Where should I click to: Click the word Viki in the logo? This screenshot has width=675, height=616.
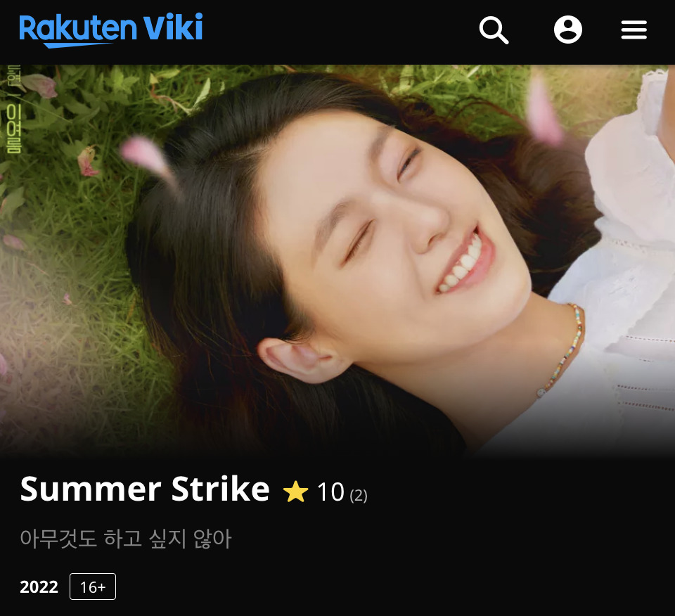[x=173, y=27]
